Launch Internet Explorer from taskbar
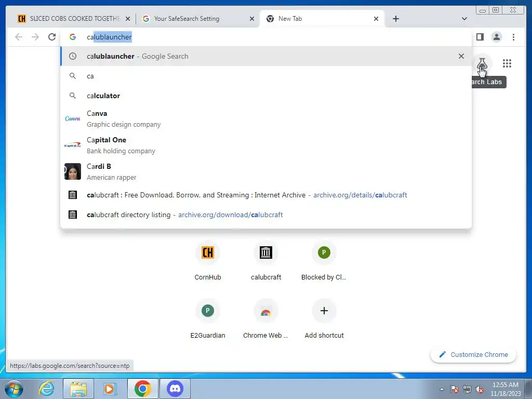 (x=46, y=389)
